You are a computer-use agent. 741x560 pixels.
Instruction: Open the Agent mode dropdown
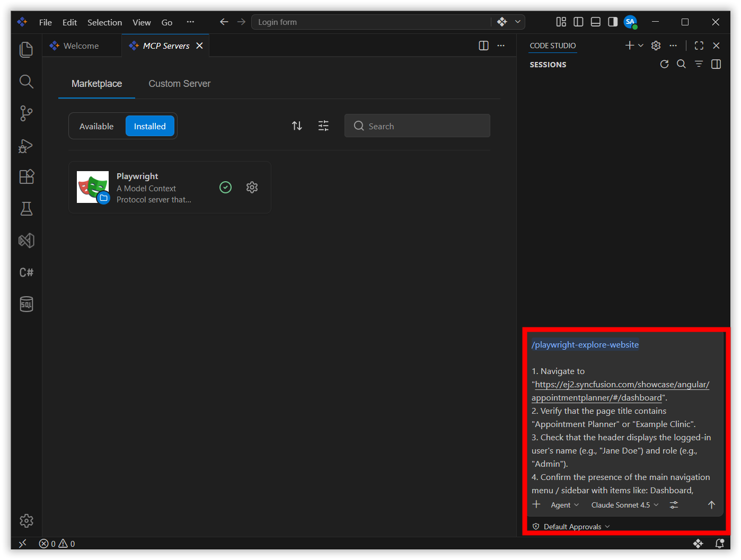[x=564, y=505]
